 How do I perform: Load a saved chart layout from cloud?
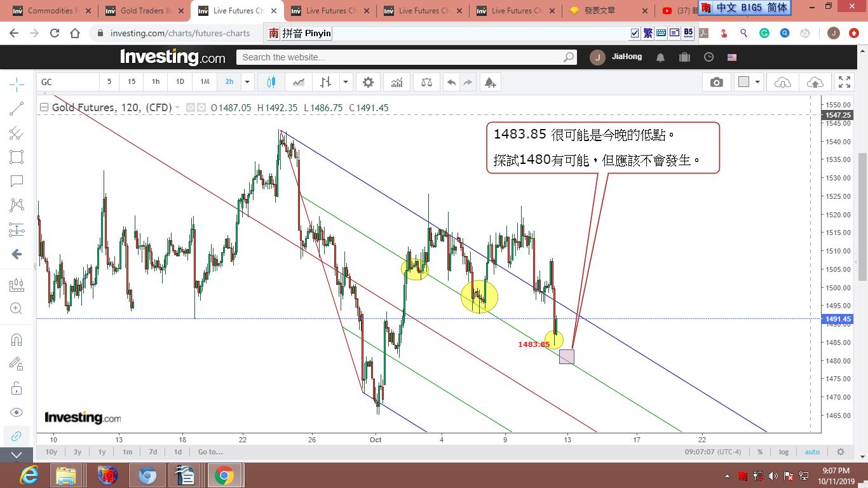coord(783,82)
